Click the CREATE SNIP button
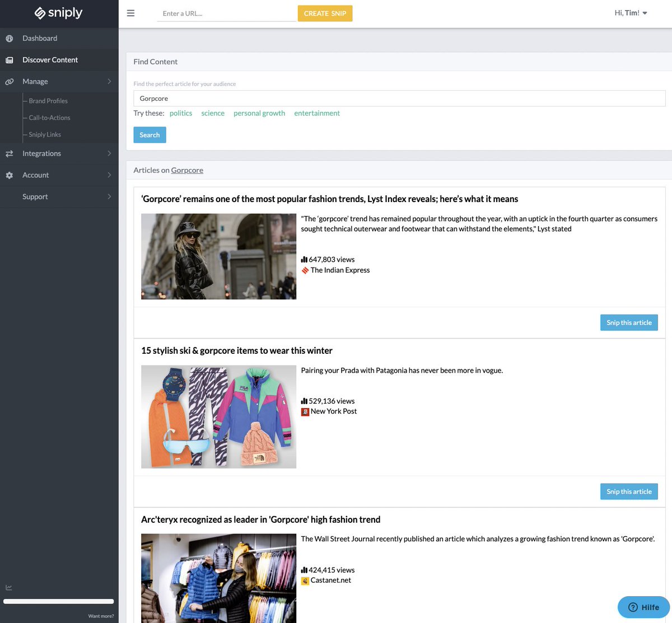 pos(325,13)
